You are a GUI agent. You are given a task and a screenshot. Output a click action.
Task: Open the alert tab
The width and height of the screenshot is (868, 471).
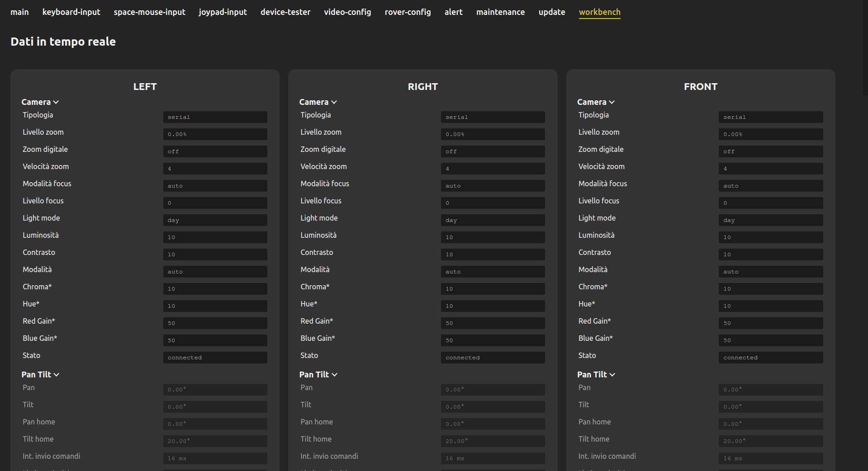[453, 12]
